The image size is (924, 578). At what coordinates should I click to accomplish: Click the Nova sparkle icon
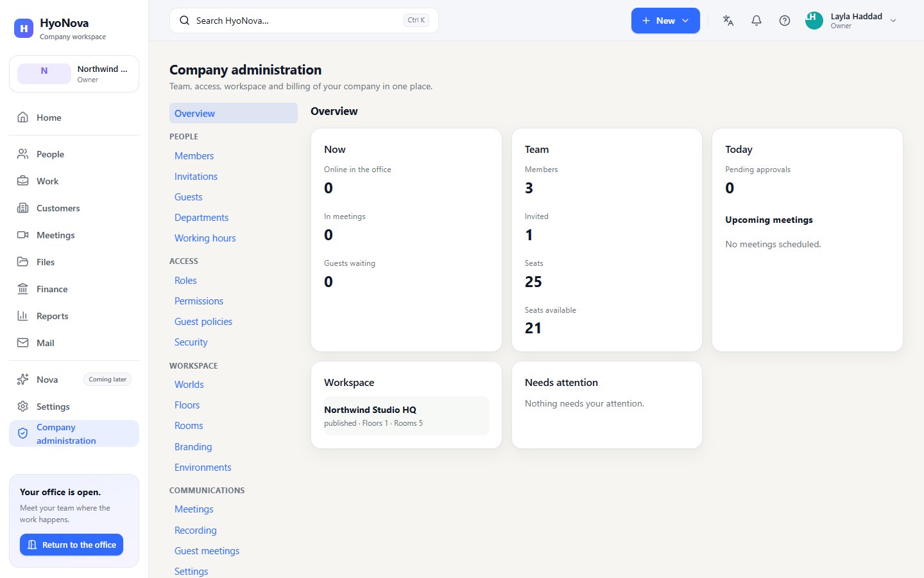pos(23,380)
